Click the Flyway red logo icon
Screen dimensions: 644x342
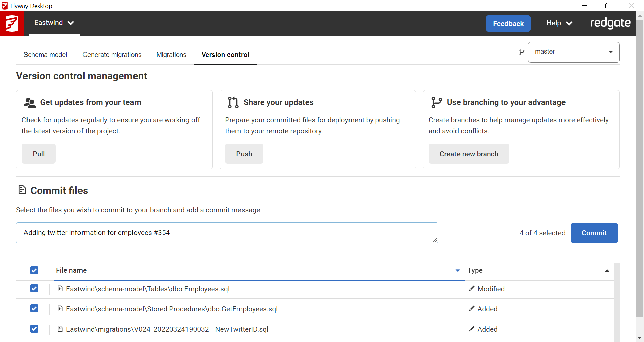12,23
